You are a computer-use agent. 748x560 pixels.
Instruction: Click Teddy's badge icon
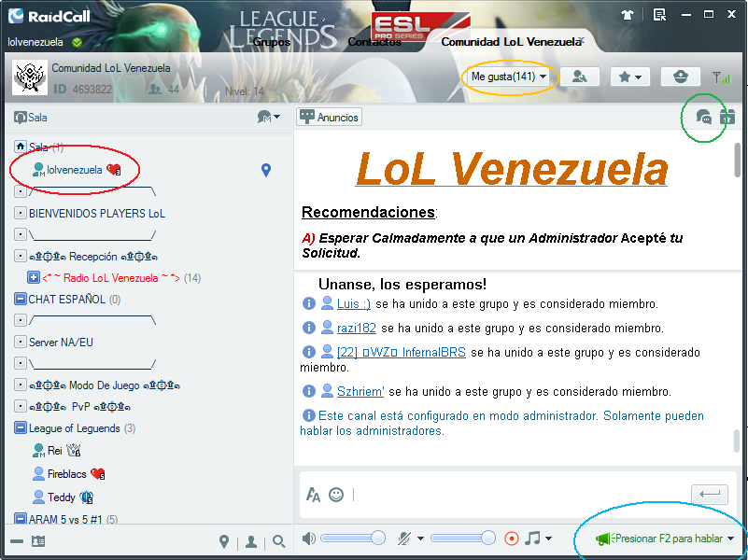click(x=86, y=497)
